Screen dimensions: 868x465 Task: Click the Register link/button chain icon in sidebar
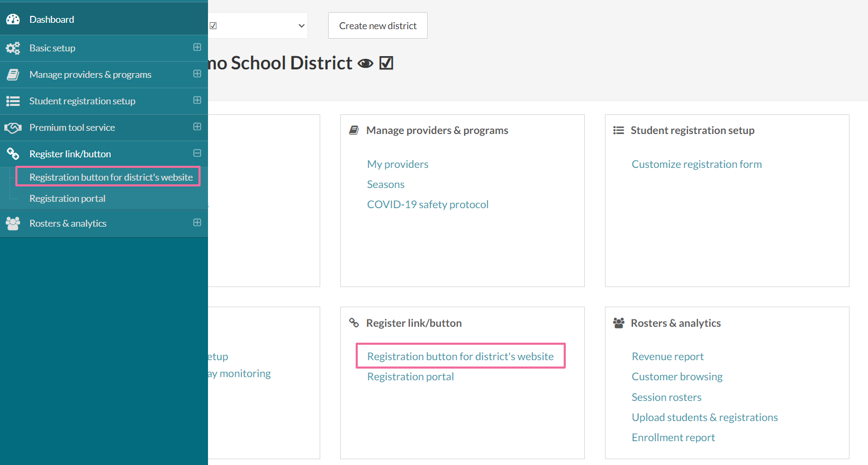(x=13, y=154)
